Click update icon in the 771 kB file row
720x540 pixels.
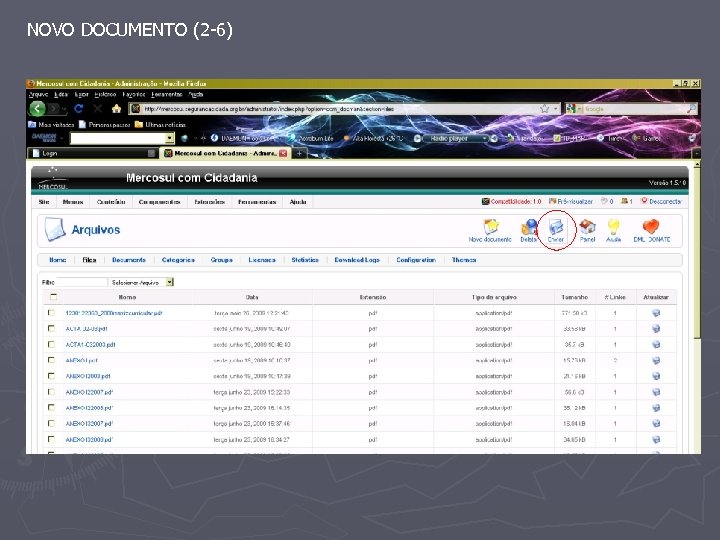656,313
